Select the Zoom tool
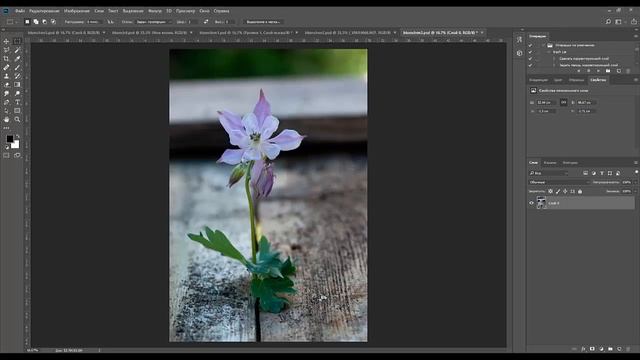This screenshot has width=640, height=360. (x=17, y=120)
